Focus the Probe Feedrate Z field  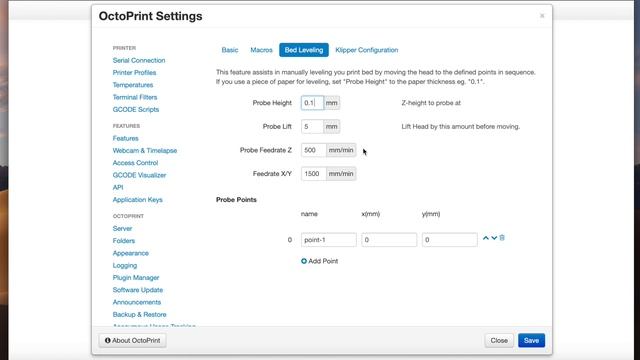coord(313,150)
